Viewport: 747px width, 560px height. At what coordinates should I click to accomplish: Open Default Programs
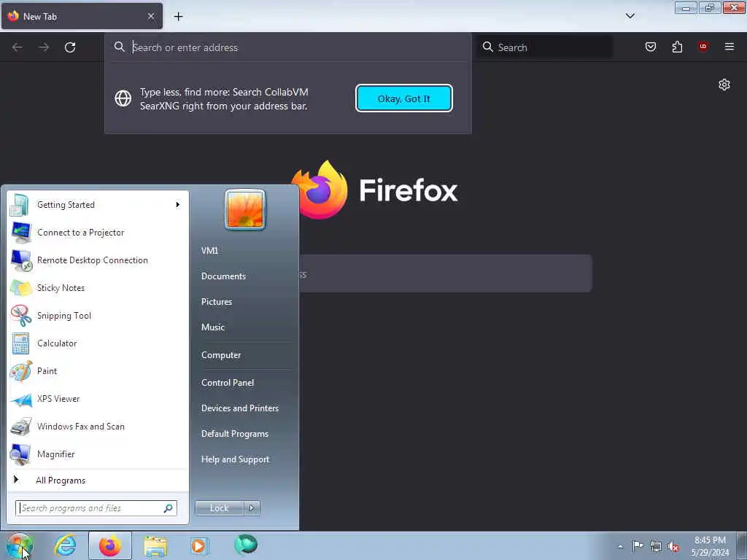click(x=235, y=434)
